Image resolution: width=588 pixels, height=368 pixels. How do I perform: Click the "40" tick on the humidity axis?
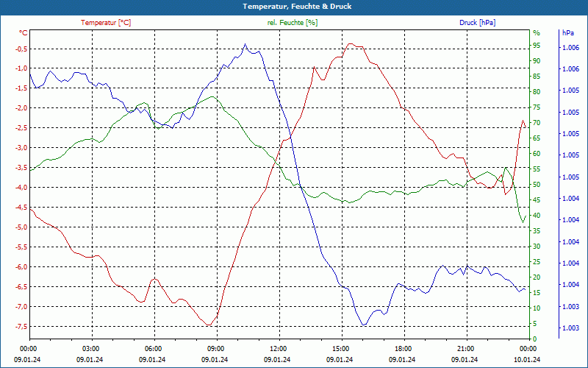click(537, 216)
